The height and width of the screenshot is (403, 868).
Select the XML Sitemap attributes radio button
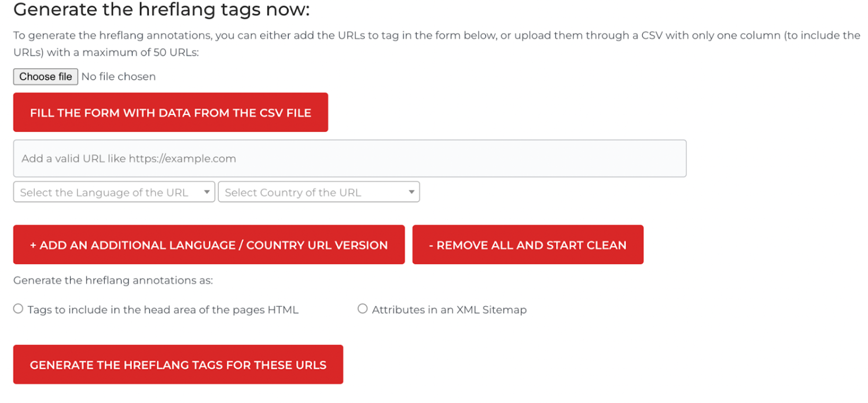(x=362, y=309)
